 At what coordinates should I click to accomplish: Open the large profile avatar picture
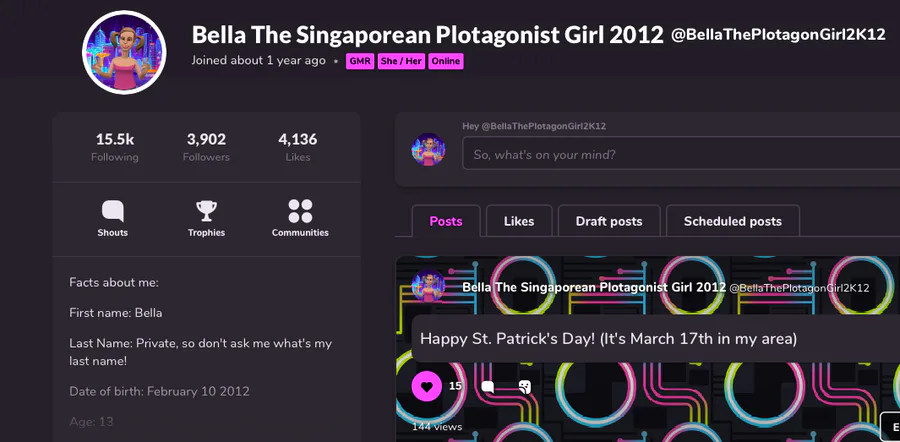click(124, 52)
